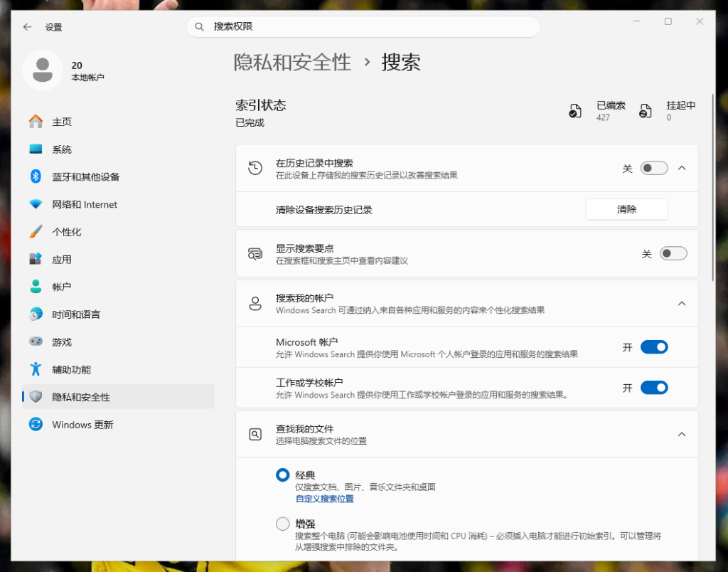728x572 pixels.
Task: Click the 搜索 page title
Action: [401, 63]
